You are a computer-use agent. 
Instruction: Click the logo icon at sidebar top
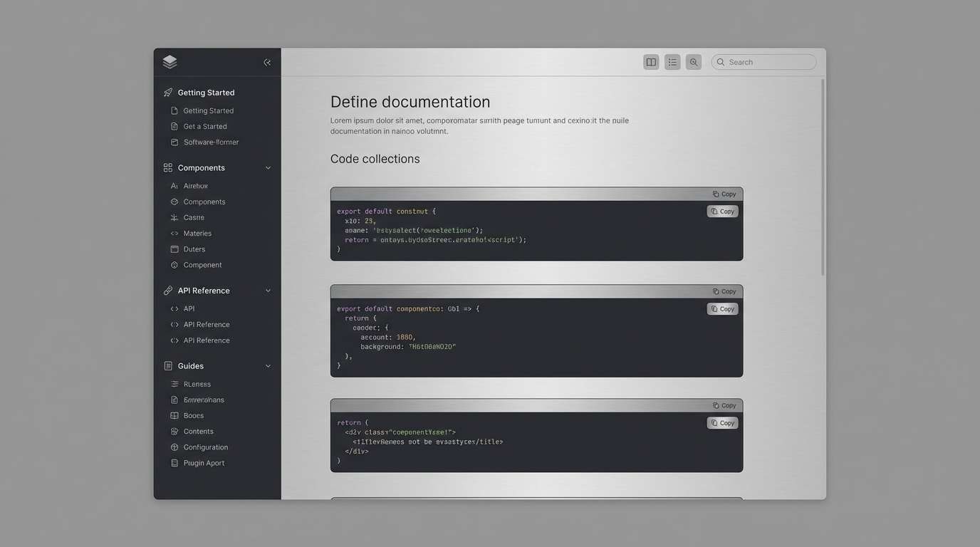[170, 62]
